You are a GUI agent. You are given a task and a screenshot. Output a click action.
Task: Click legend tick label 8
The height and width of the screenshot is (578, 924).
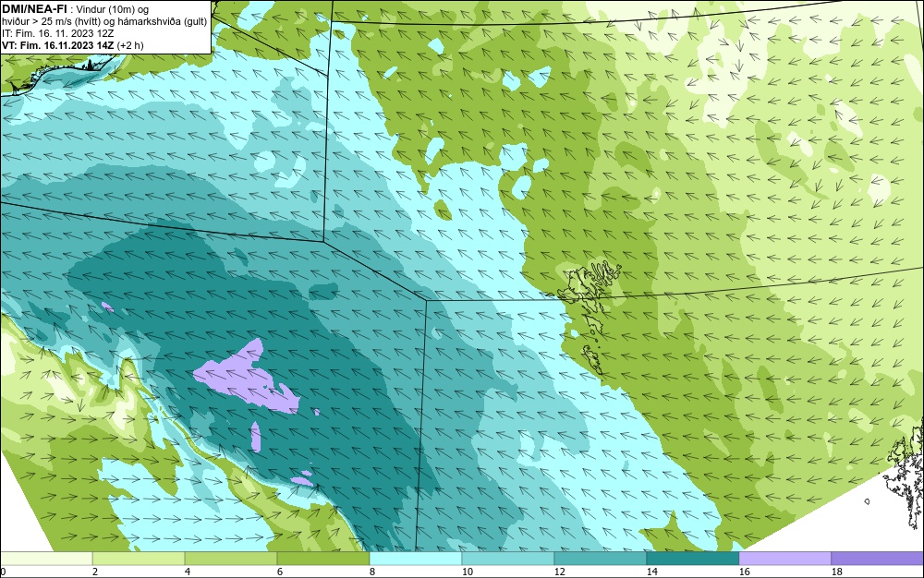point(371,572)
